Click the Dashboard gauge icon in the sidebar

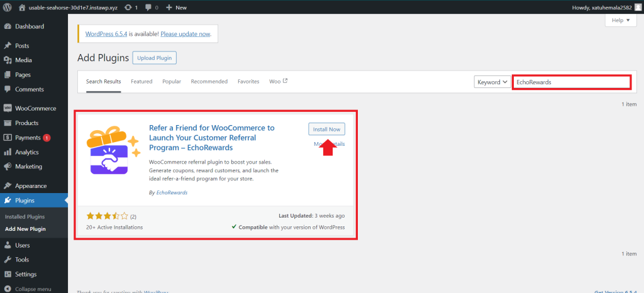(x=8, y=26)
